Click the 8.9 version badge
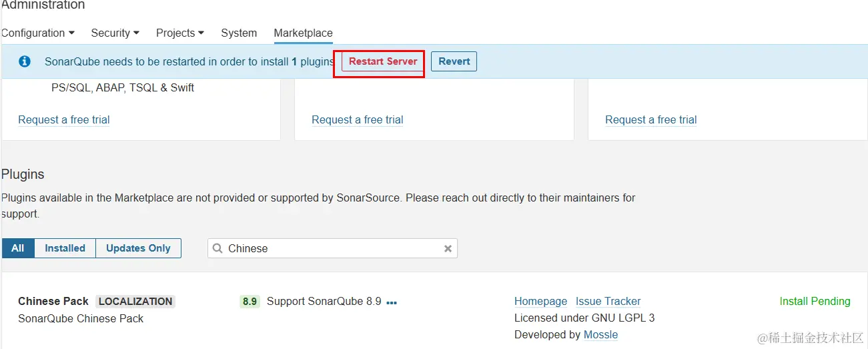The image size is (868, 349). click(250, 302)
